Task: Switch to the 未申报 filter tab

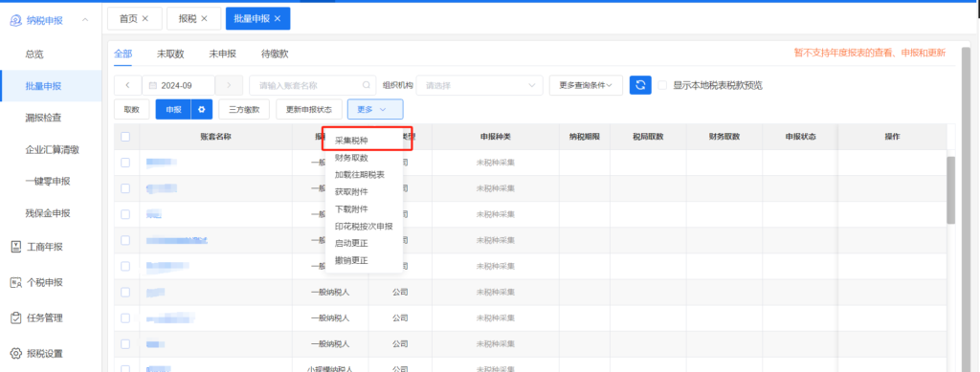Action: pyautogui.click(x=222, y=54)
